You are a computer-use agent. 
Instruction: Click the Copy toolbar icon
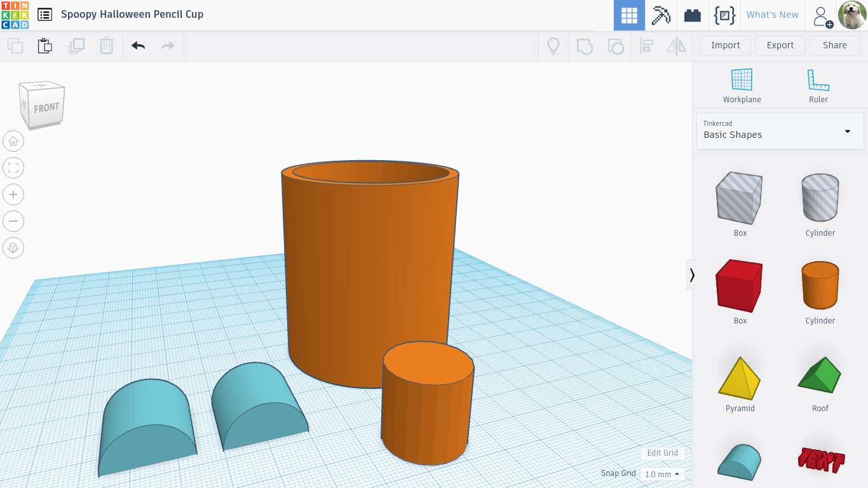pyautogui.click(x=15, y=46)
